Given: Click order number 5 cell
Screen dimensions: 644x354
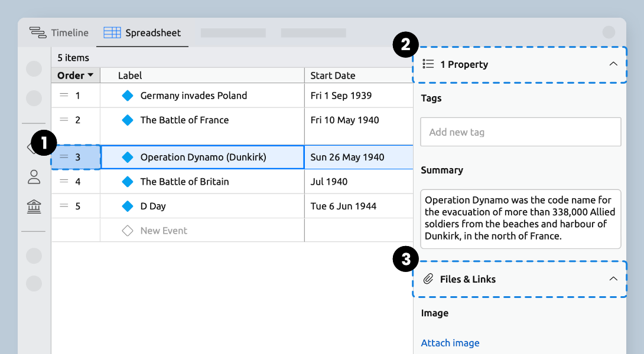Looking at the screenshot, I should (x=76, y=206).
